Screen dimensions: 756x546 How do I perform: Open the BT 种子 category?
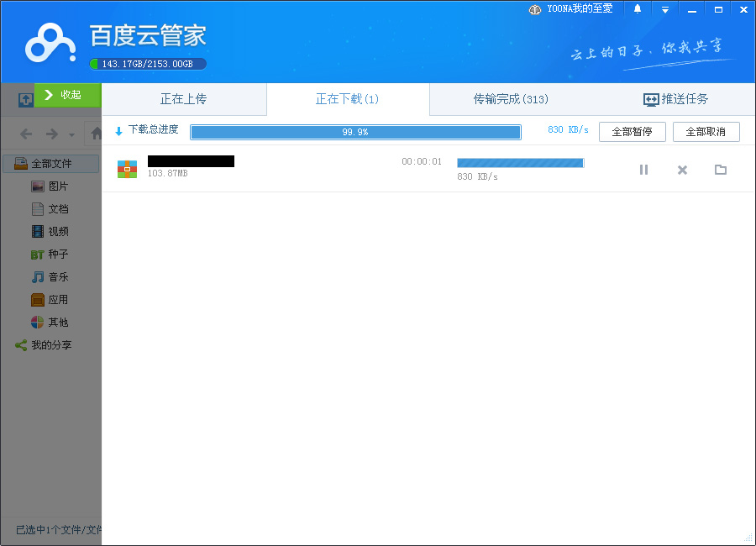coord(50,255)
